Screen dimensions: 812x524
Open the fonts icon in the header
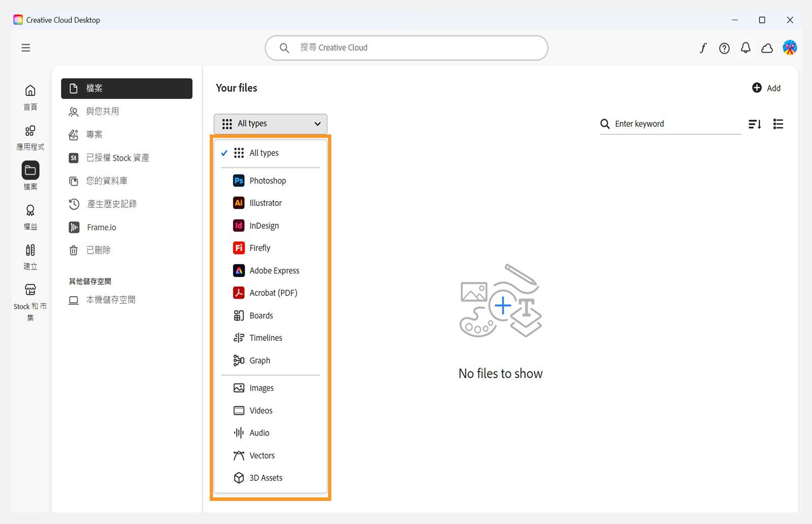tap(703, 48)
